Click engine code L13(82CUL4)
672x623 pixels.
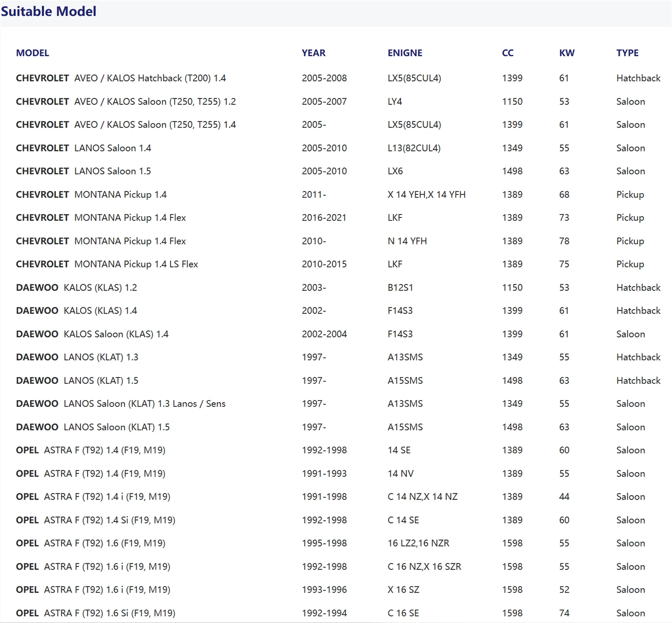click(x=414, y=148)
